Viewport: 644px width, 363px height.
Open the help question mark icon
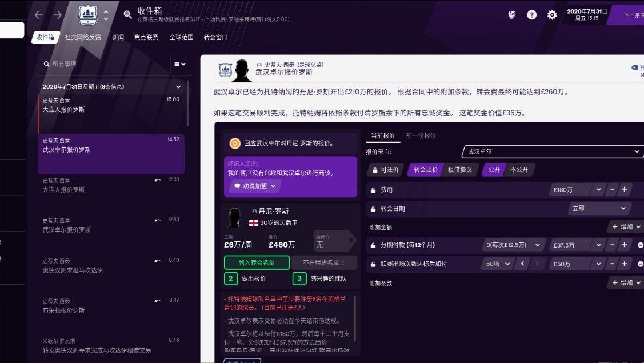point(531,15)
